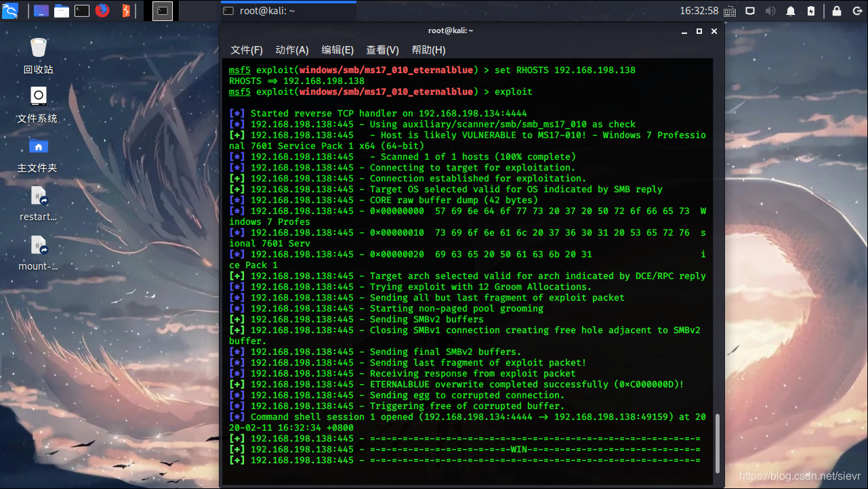This screenshot has width=868, height=489.
Task: Click the 'Receiving response from exploit packet' line
Action: pyautogui.click(x=402, y=374)
